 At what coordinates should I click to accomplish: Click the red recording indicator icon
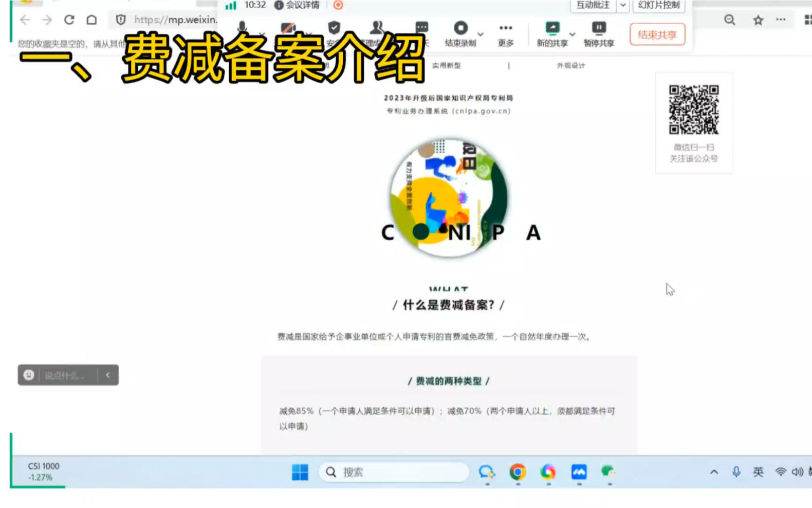[338, 5]
